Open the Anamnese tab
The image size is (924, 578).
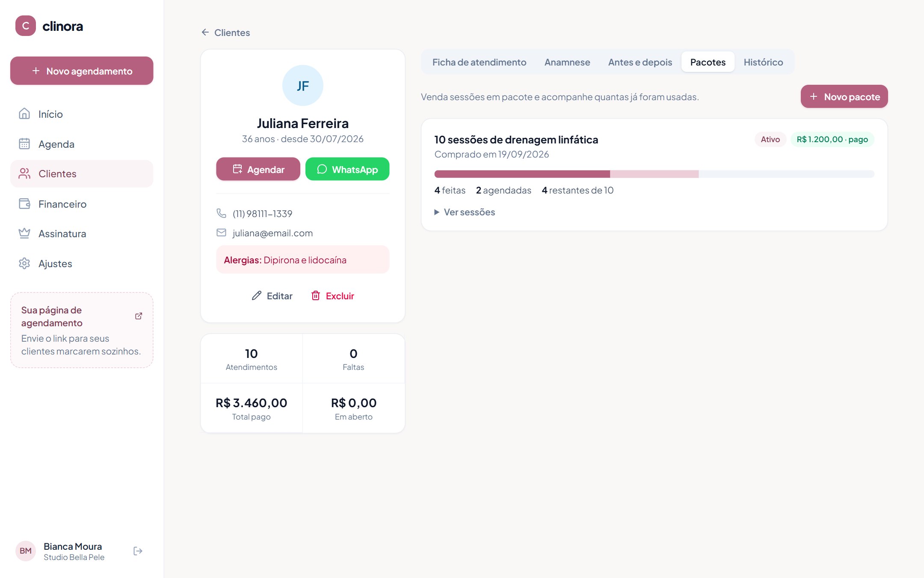567,62
